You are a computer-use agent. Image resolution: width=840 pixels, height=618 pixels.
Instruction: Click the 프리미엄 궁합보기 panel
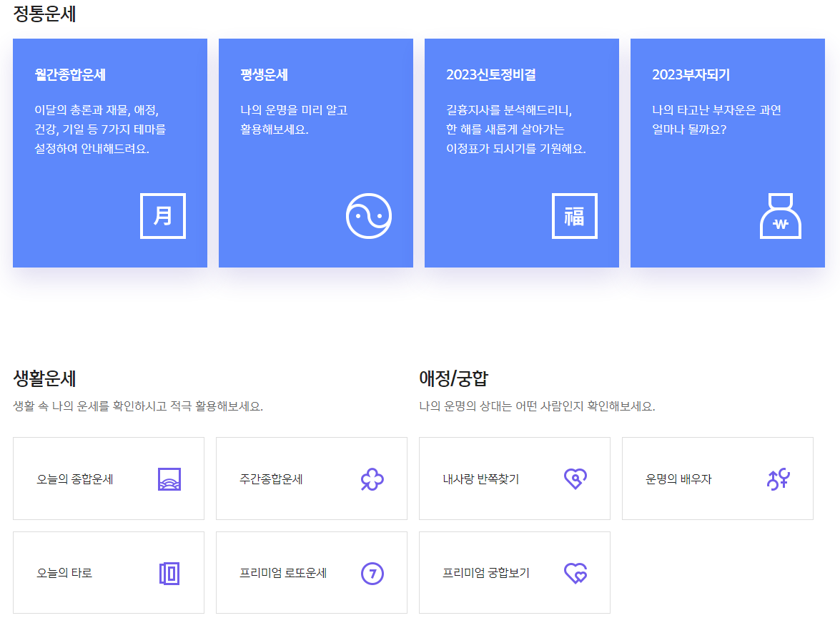514,572
